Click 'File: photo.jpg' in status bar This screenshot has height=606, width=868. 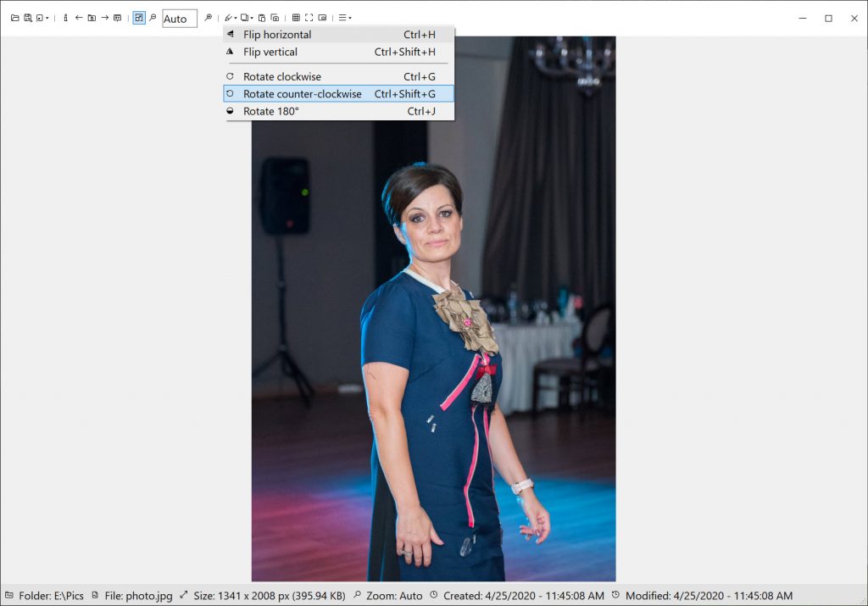138,596
